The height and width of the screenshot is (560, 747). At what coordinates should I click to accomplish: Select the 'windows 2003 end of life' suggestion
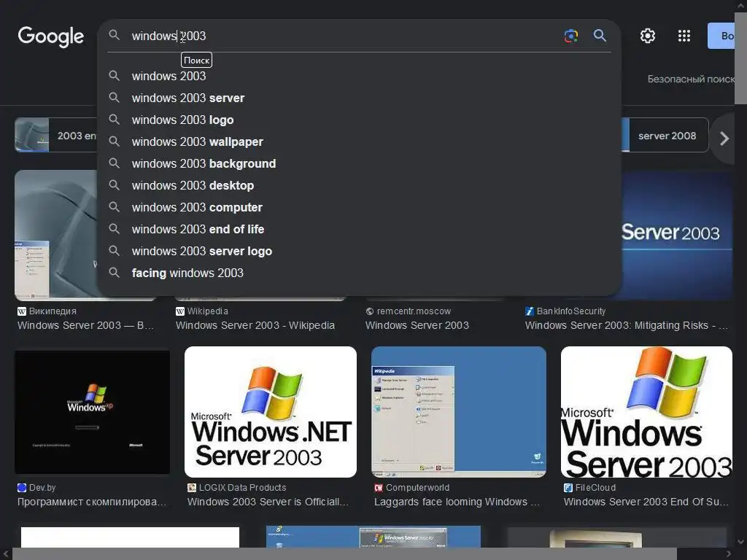coord(359,230)
